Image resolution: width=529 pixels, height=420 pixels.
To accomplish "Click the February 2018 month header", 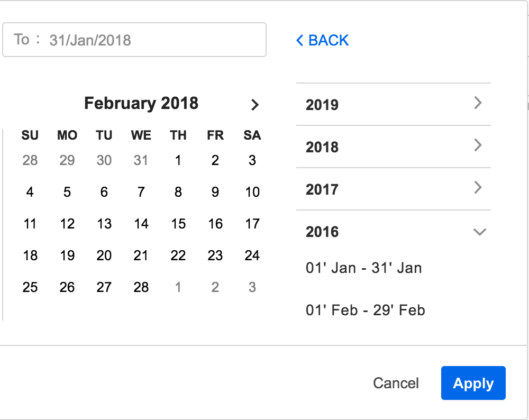I will point(141,103).
